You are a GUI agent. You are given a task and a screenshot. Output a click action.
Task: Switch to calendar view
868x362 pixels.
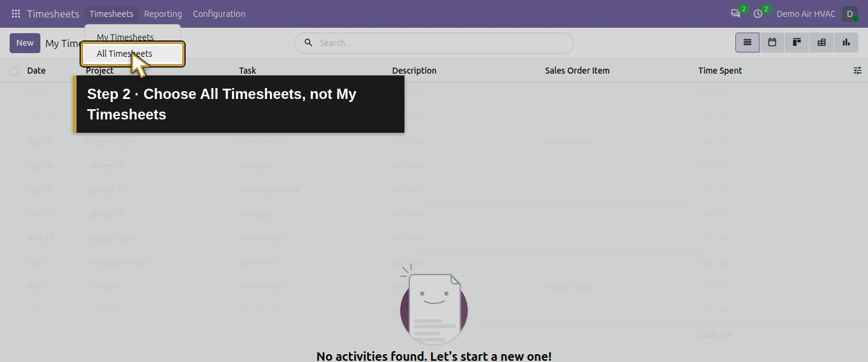(772, 42)
